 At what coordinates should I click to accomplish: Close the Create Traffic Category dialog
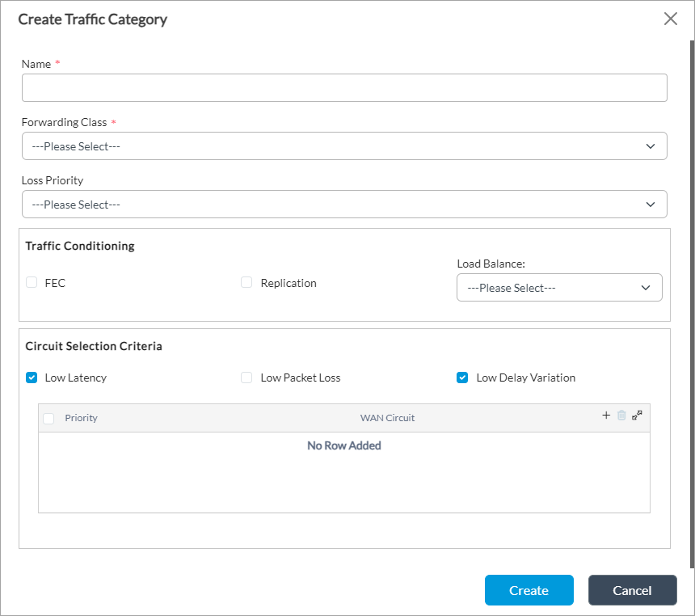pyautogui.click(x=671, y=19)
